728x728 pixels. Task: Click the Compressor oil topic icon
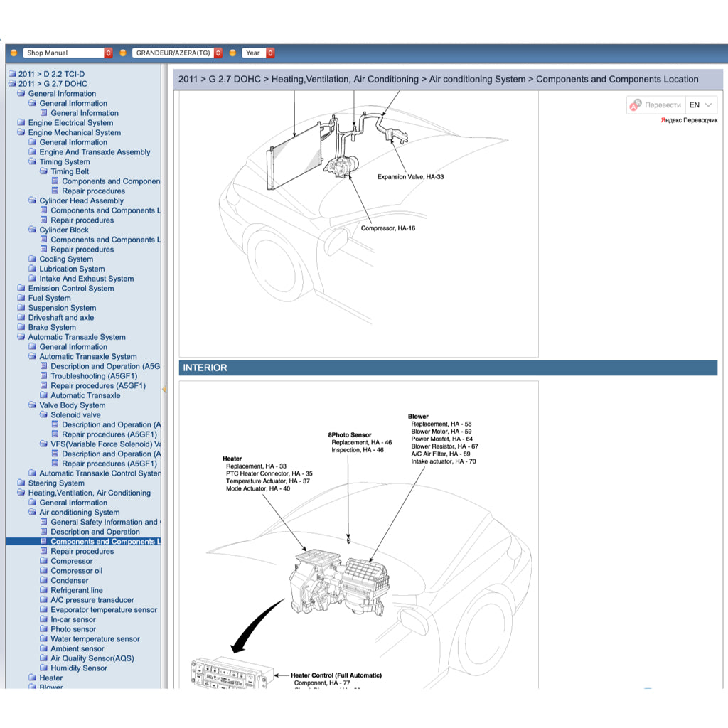(44, 570)
